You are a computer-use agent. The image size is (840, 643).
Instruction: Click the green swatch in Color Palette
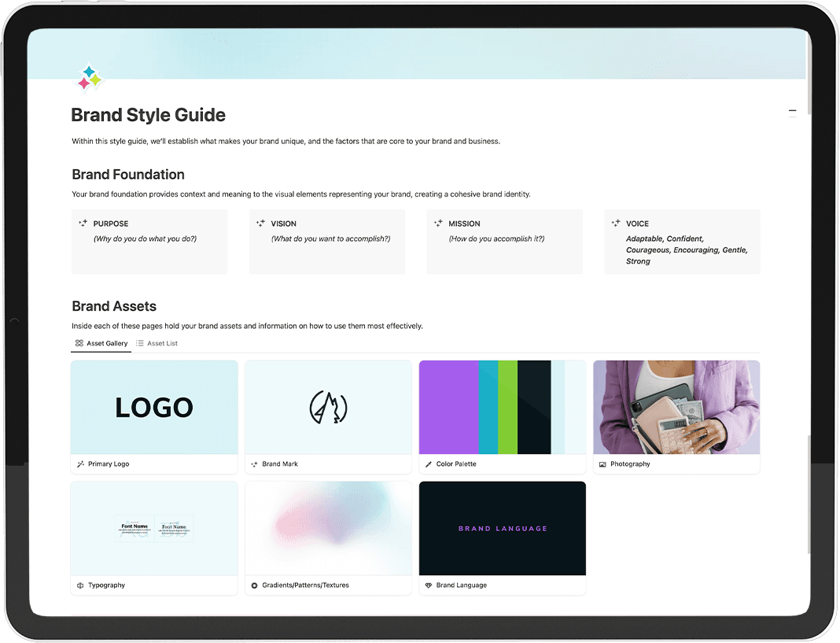click(507, 407)
